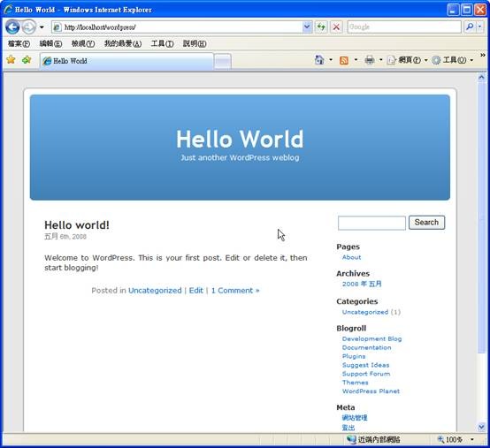Open the Hello world! post title
Screen dimensions: 490x448
[x=77, y=225]
